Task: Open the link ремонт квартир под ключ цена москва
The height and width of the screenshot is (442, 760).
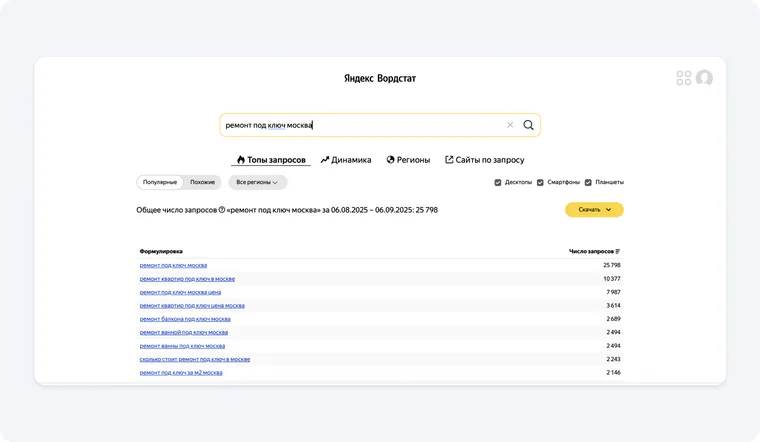Action: tap(192, 306)
